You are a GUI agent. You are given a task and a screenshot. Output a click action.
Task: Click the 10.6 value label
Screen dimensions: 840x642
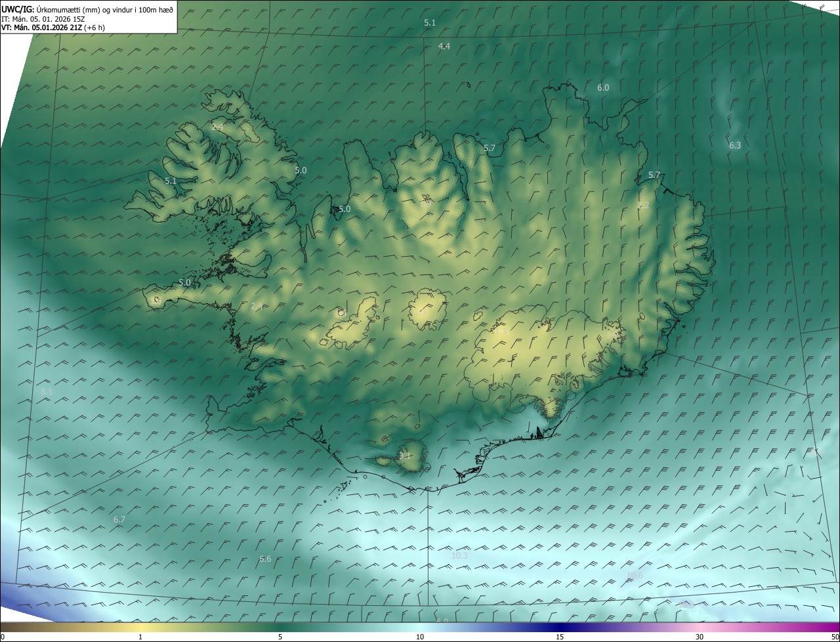635,575
